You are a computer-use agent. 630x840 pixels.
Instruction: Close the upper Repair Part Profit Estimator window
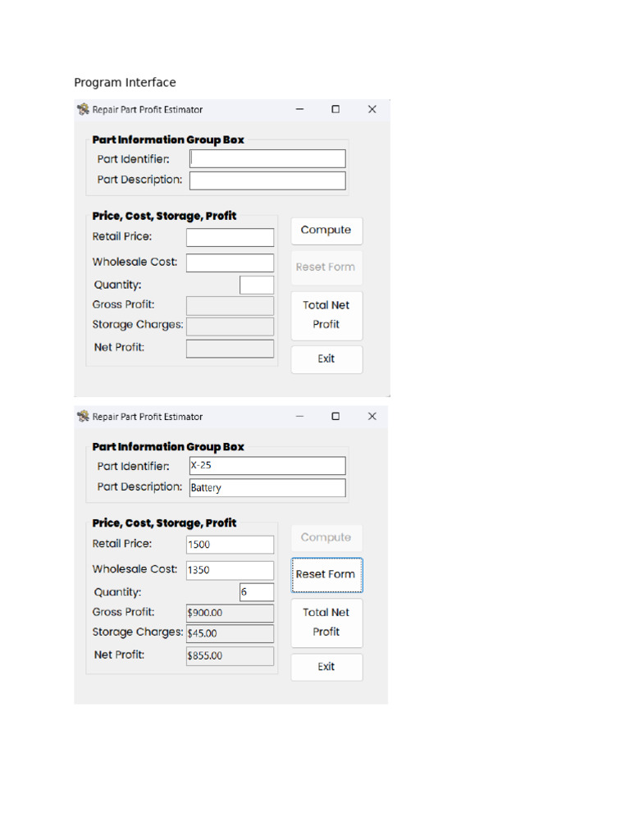(372, 109)
